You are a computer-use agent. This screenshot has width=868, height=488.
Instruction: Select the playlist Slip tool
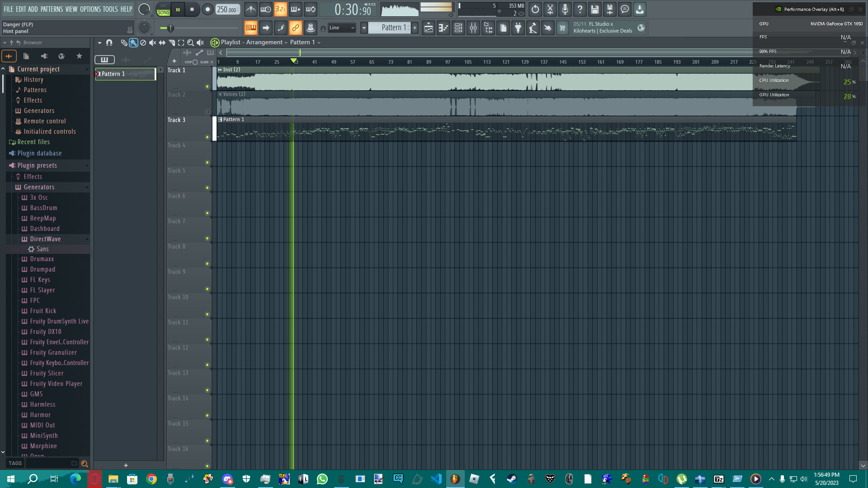pyautogui.click(x=162, y=42)
